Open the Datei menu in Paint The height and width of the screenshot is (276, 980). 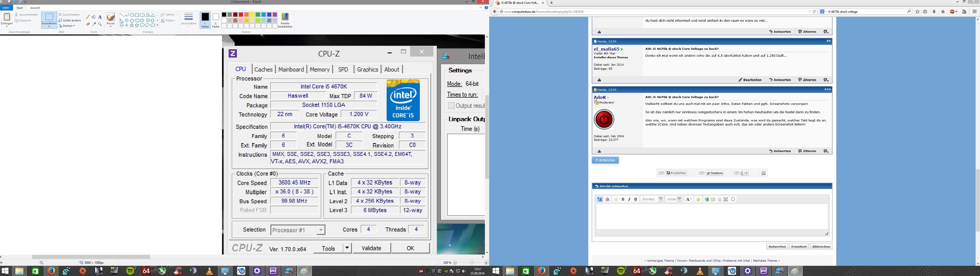click(x=6, y=8)
